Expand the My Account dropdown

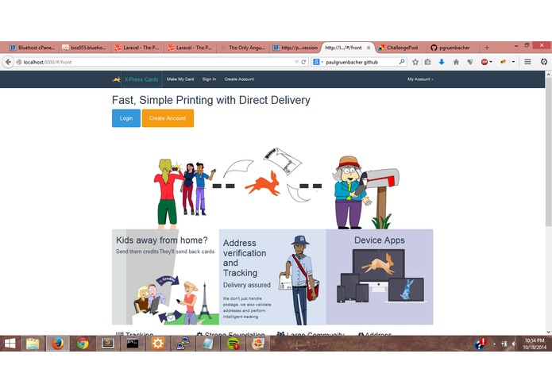[x=420, y=79]
